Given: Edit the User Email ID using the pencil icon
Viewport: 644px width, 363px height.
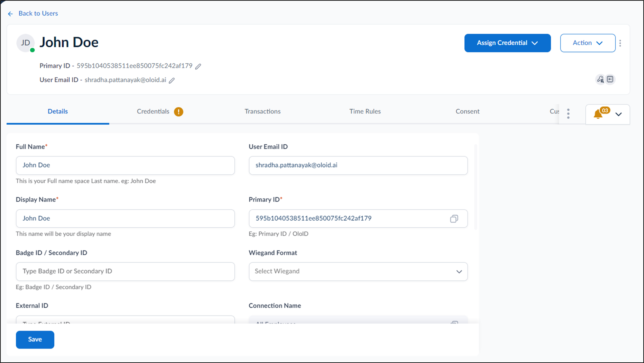Looking at the screenshot, I should (172, 80).
